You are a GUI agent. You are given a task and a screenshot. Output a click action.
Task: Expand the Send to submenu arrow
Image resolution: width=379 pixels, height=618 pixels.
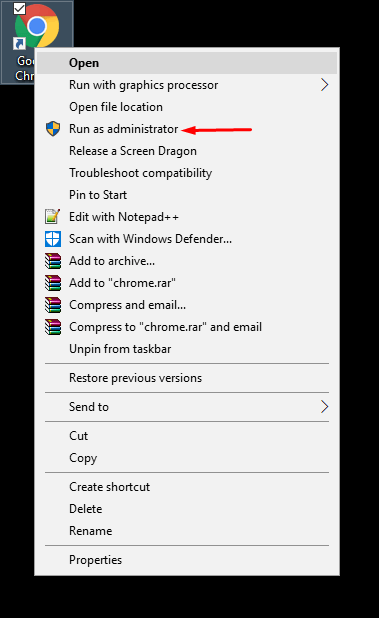(x=324, y=407)
